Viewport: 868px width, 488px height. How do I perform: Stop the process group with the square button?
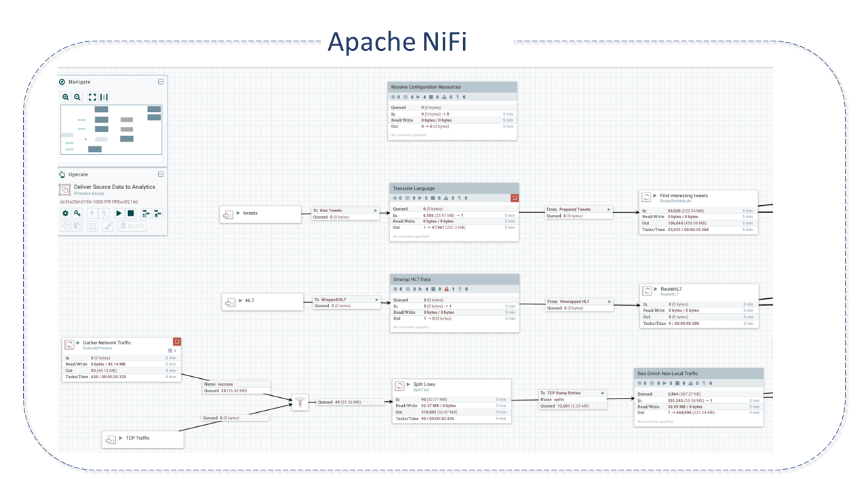(x=131, y=213)
